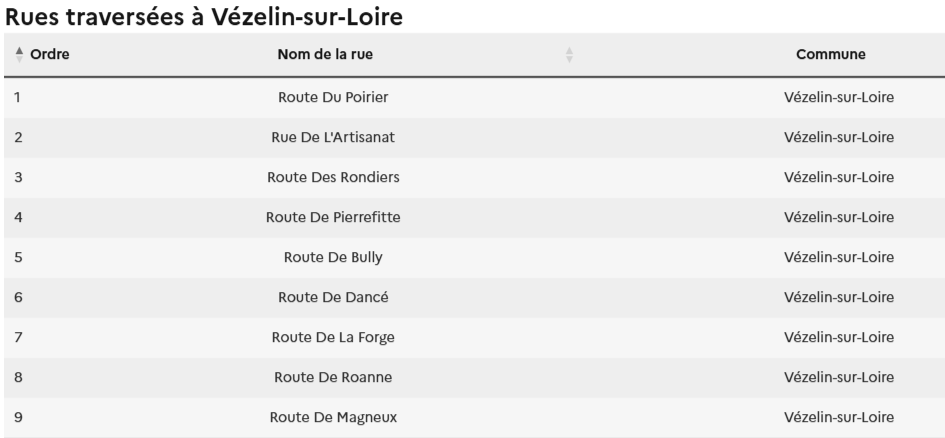This screenshot has height=438, width=945.
Task: Sort table by Ordre column header
Action: [x=49, y=54]
